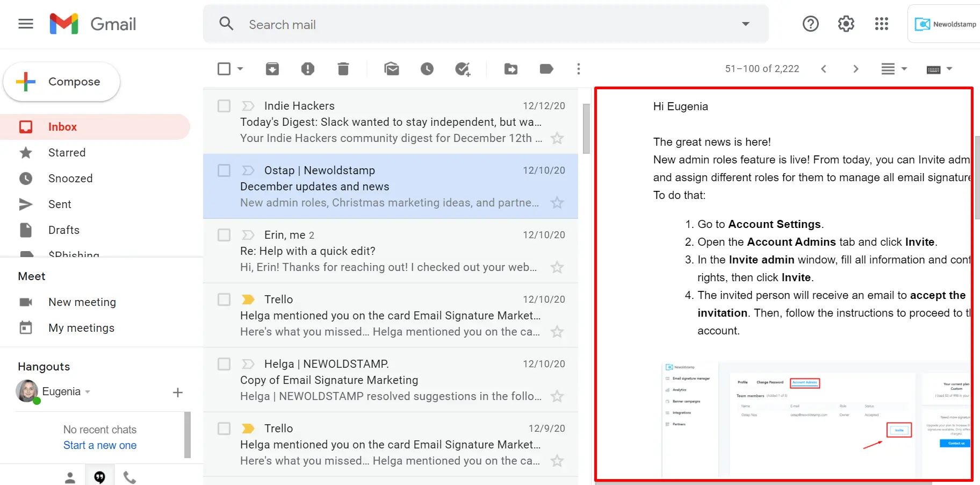Open the Google apps grid
This screenshot has width=980, height=485.
881,24
